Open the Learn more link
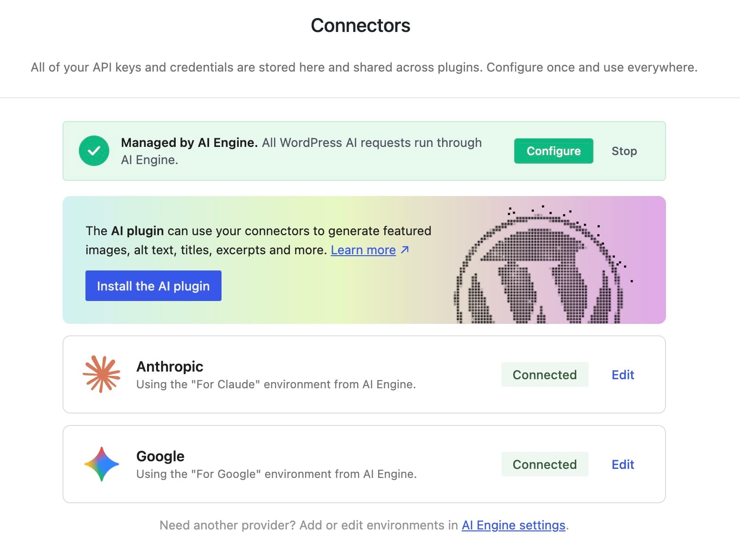The image size is (740, 560). [x=363, y=249]
